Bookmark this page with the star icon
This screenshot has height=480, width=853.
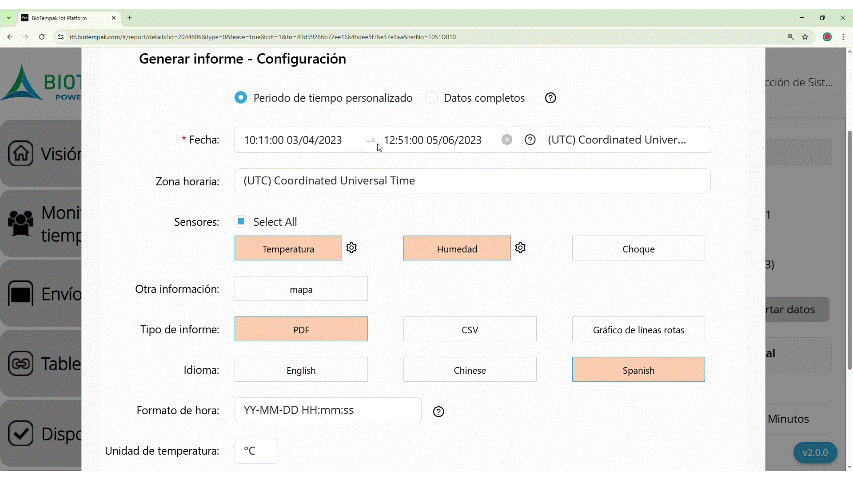pos(805,36)
